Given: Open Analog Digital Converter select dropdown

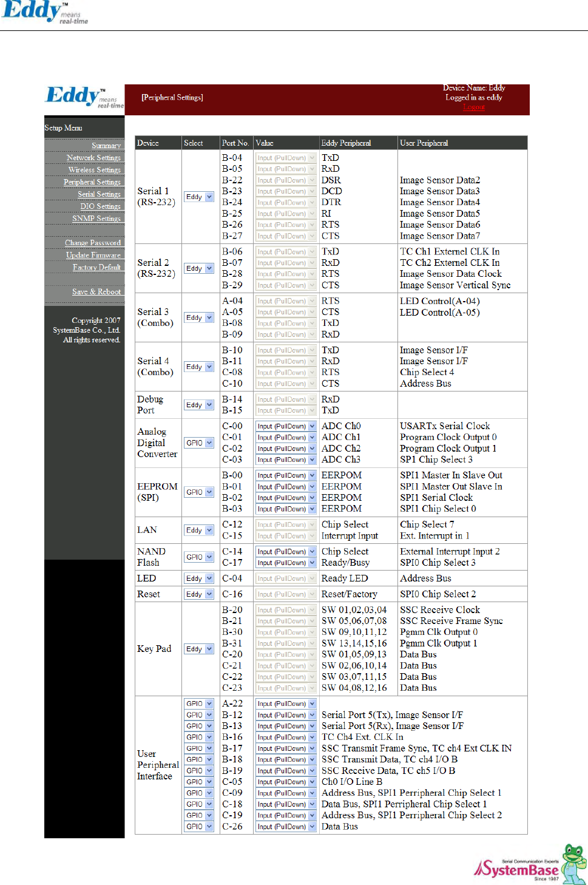Looking at the screenshot, I should (199, 443).
